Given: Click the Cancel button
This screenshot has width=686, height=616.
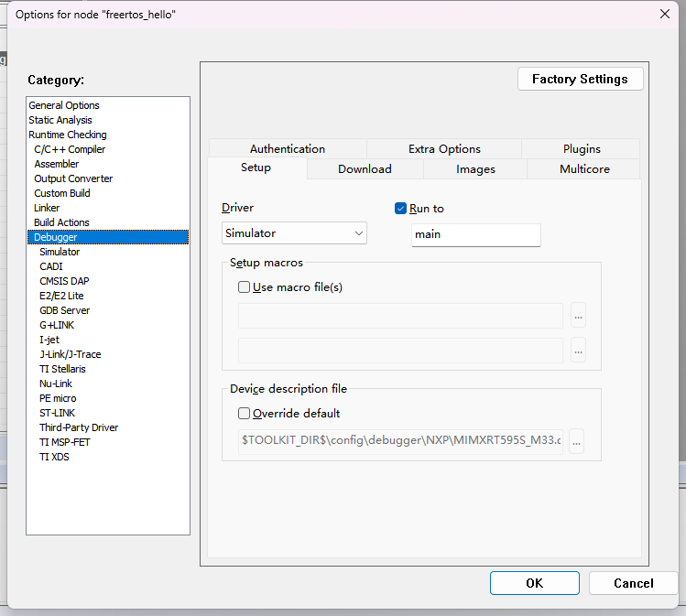Looking at the screenshot, I should (x=633, y=583).
